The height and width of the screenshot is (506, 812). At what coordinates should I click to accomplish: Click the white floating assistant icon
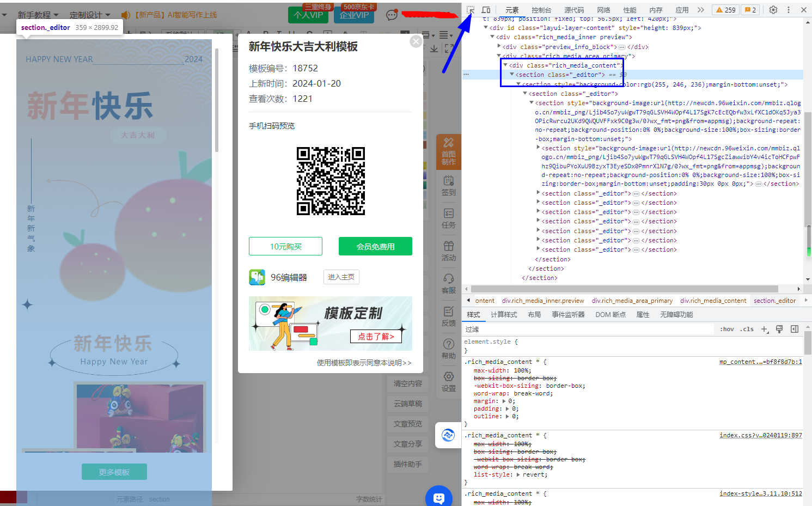pyautogui.click(x=448, y=435)
